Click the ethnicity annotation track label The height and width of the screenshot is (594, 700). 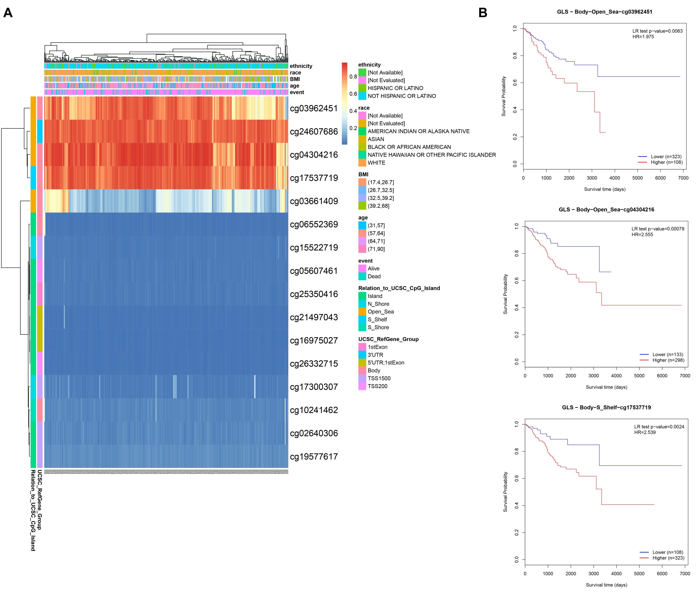(x=301, y=66)
